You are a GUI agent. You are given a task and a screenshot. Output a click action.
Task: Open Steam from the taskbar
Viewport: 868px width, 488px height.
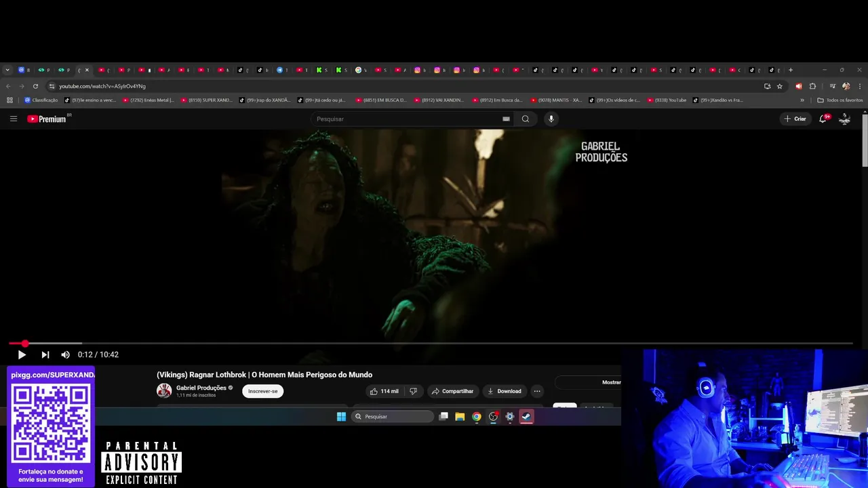(x=526, y=416)
